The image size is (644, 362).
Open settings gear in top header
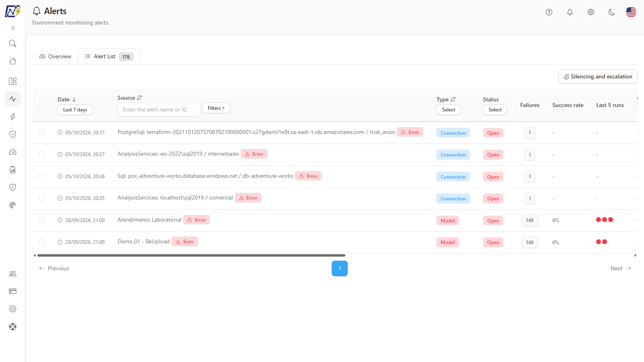click(591, 12)
